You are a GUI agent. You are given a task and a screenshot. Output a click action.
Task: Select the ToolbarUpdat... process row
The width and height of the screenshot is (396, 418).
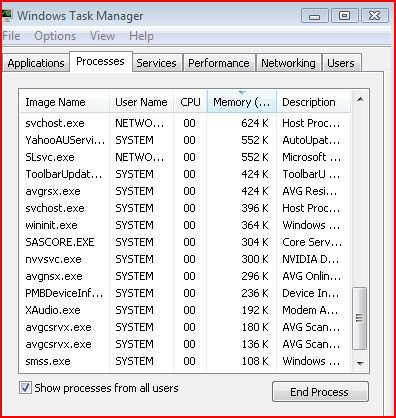click(x=185, y=174)
